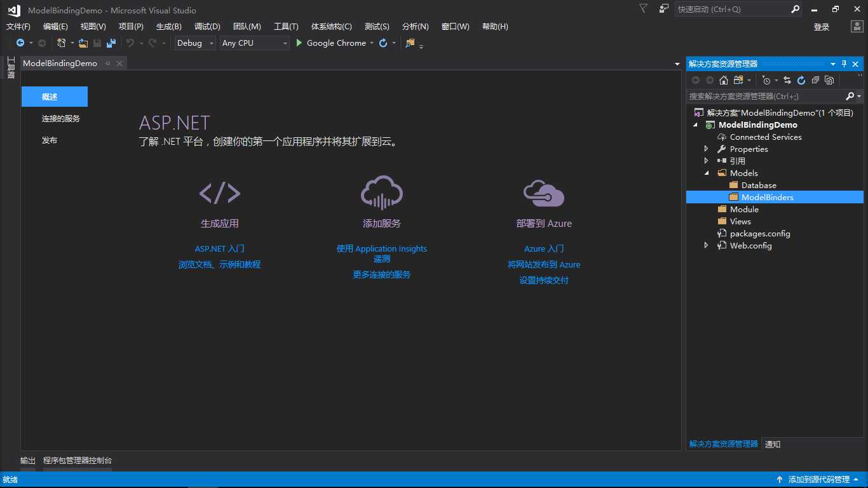The height and width of the screenshot is (488, 868).
Task: Collapse the ModelBindingDemo project node
Action: (695, 125)
